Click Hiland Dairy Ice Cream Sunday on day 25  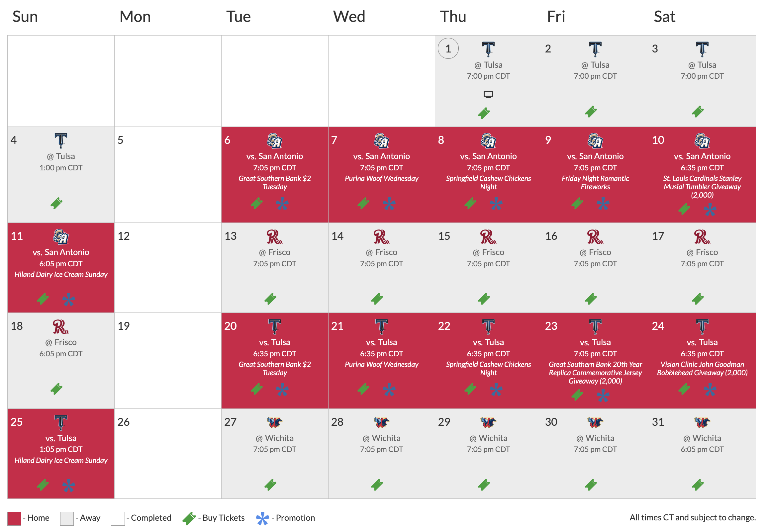point(61,460)
